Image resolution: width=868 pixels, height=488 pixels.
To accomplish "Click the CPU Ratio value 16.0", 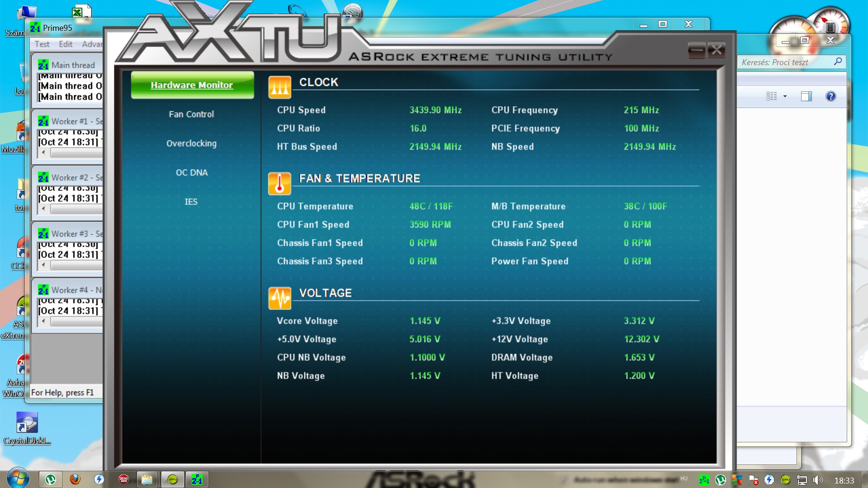I will click(418, 128).
